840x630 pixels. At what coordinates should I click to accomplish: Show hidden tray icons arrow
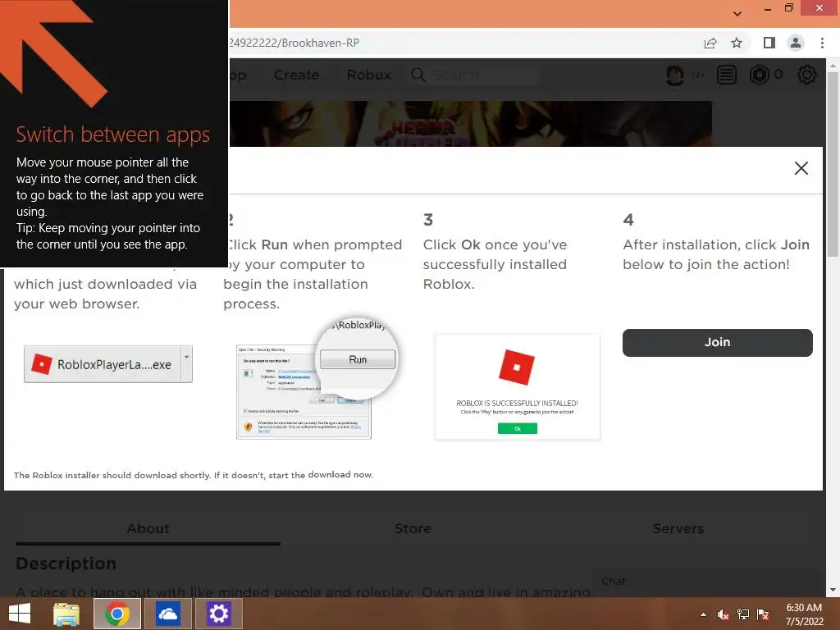[x=703, y=614]
